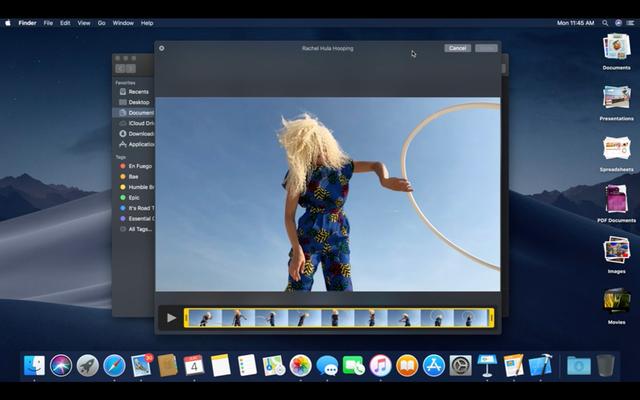640x400 pixels.
Task: Open Contacts from the Dock
Action: click(x=167, y=365)
